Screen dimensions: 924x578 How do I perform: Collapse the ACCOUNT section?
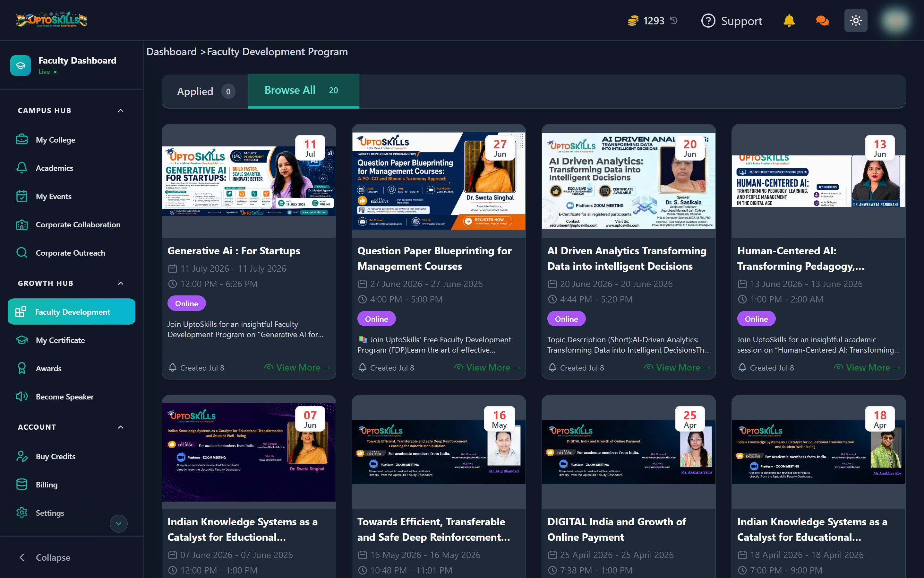[x=121, y=427]
